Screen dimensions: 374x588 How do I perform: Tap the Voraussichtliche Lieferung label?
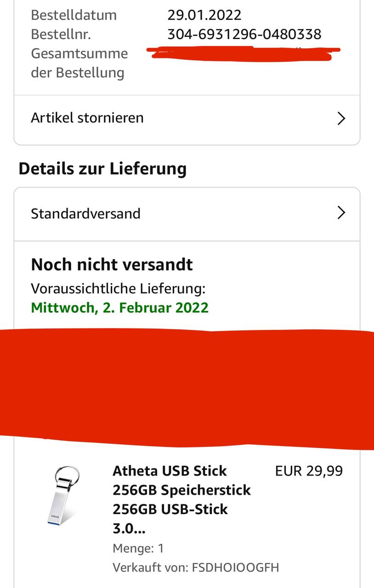(x=118, y=289)
